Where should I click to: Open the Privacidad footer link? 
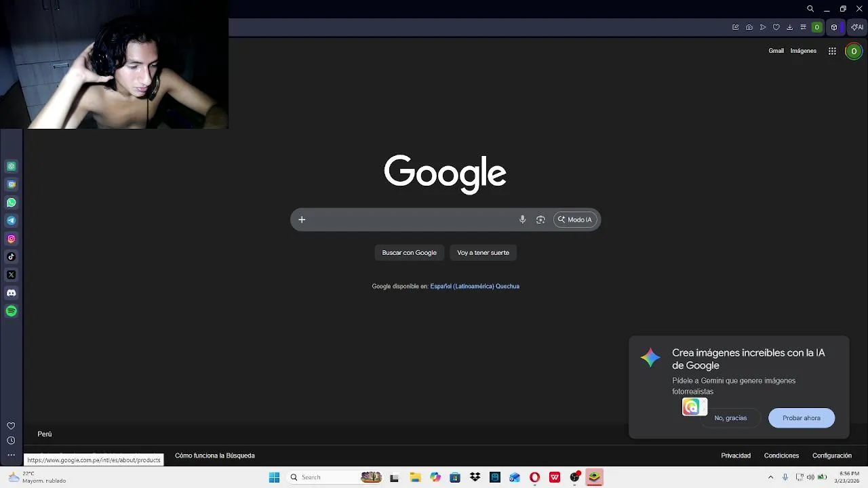click(736, 455)
